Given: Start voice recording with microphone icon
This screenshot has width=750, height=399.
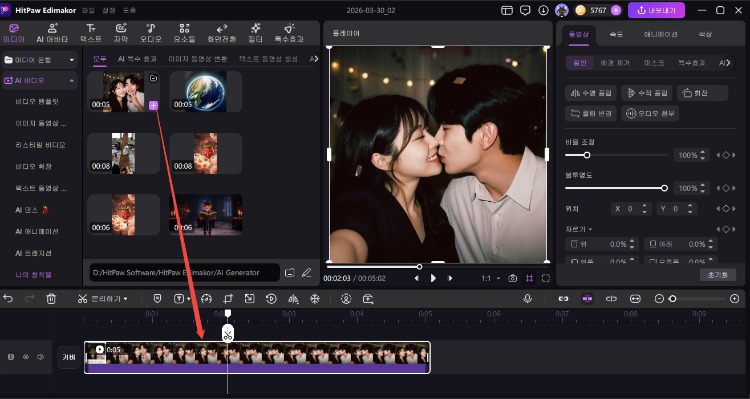Looking at the screenshot, I should tap(527, 299).
